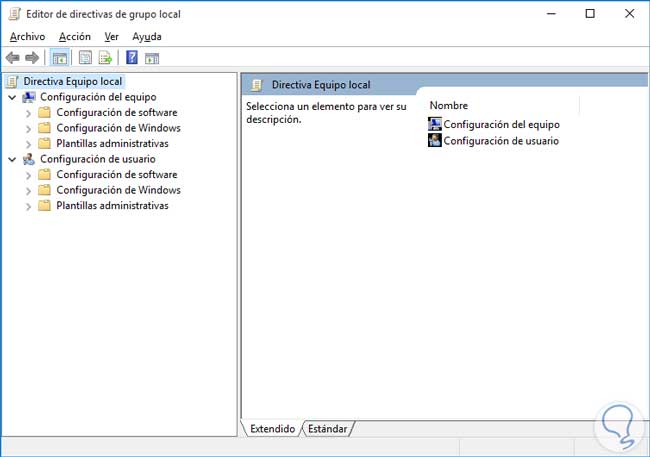
Task: Expand Configuración de software under Configuración del equipo
Action: pyautogui.click(x=28, y=113)
